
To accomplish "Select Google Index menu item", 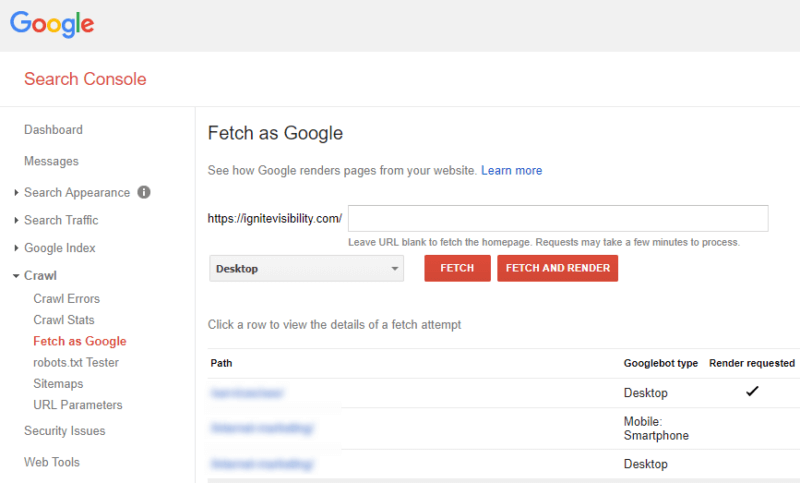I will click(x=60, y=248).
